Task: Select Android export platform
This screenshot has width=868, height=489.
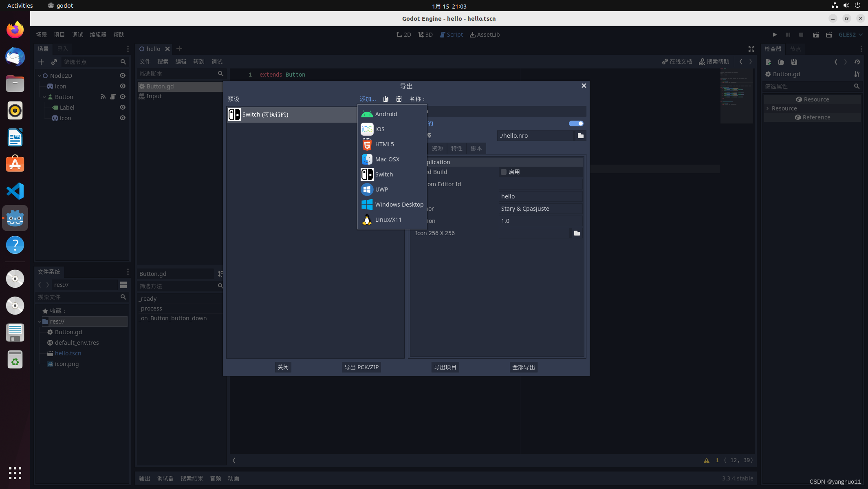Action: [x=392, y=114]
